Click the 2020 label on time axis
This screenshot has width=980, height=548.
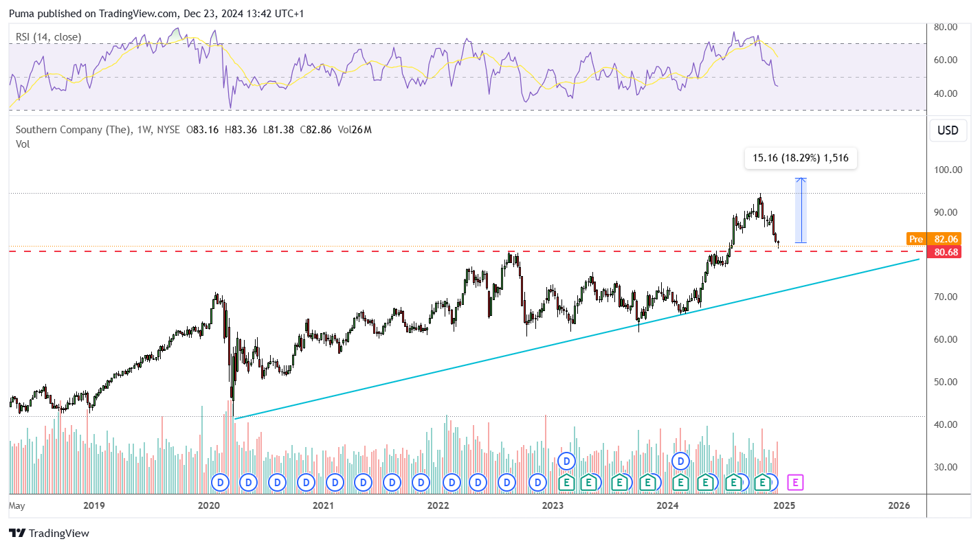pos(208,506)
